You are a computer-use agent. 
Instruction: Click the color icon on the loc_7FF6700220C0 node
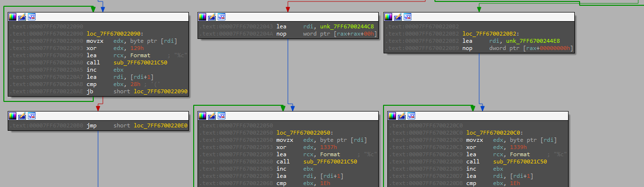(x=393, y=116)
